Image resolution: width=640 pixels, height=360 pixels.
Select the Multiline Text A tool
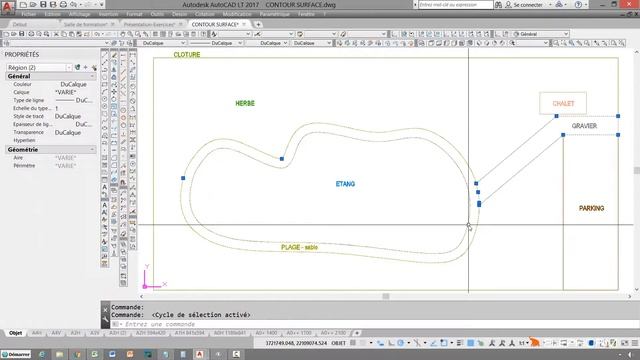[104, 187]
